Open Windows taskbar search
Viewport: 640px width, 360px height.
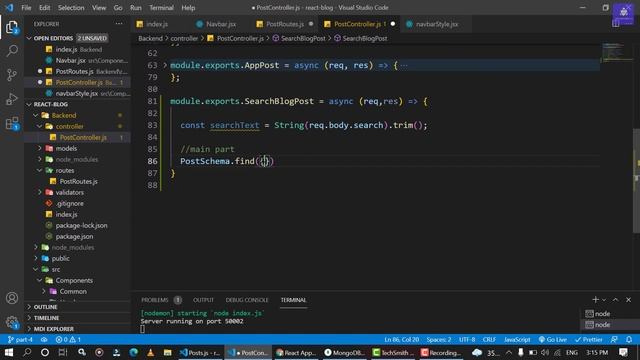(x=27, y=352)
